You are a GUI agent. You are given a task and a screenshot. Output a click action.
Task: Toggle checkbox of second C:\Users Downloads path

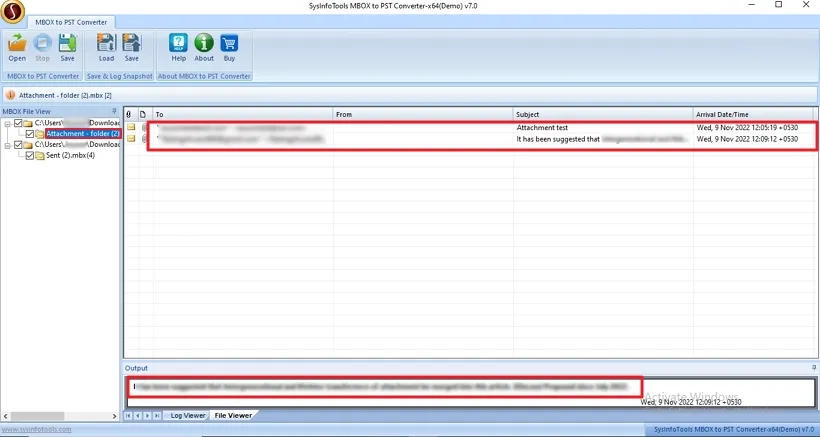pyautogui.click(x=18, y=145)
